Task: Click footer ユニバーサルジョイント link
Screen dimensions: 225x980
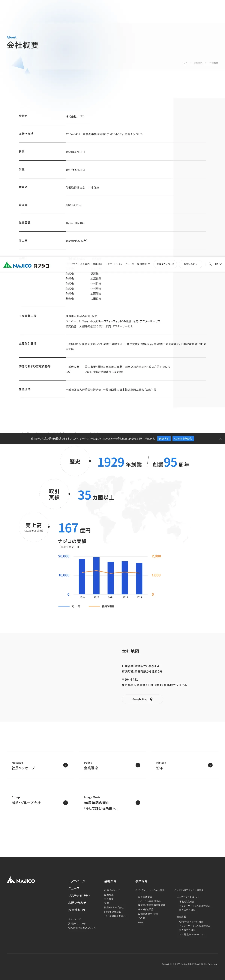Action: pos(188,897)
